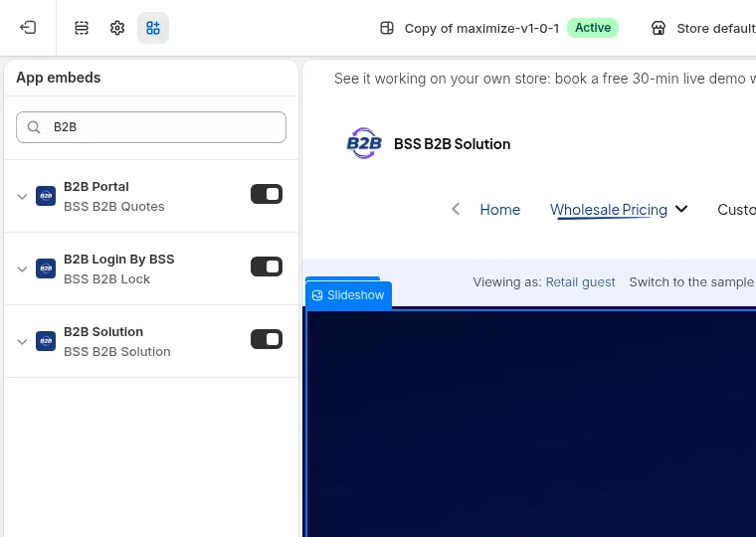This screenshot has height=537, width=756.
Task: Focus the app embeds search field
Action: click(x=151, y=127)
